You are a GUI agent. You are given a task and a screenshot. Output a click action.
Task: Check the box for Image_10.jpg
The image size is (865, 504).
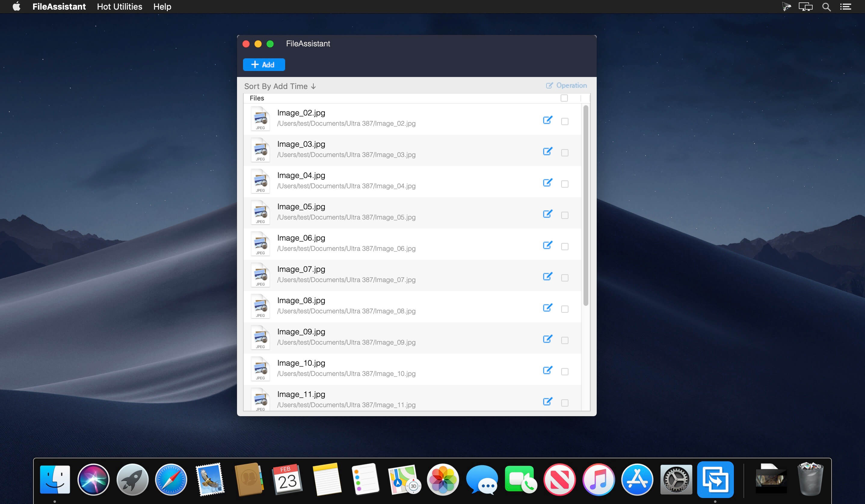coord(565,371)
